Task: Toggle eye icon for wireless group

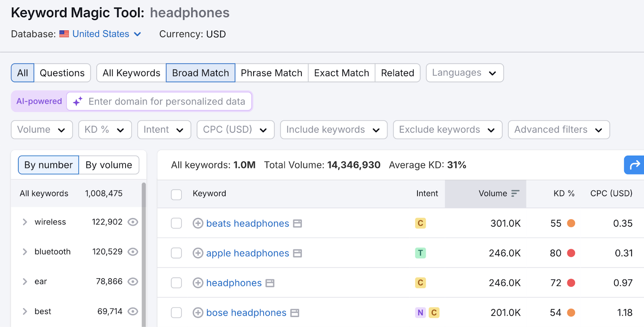Action: pos(133,222)
